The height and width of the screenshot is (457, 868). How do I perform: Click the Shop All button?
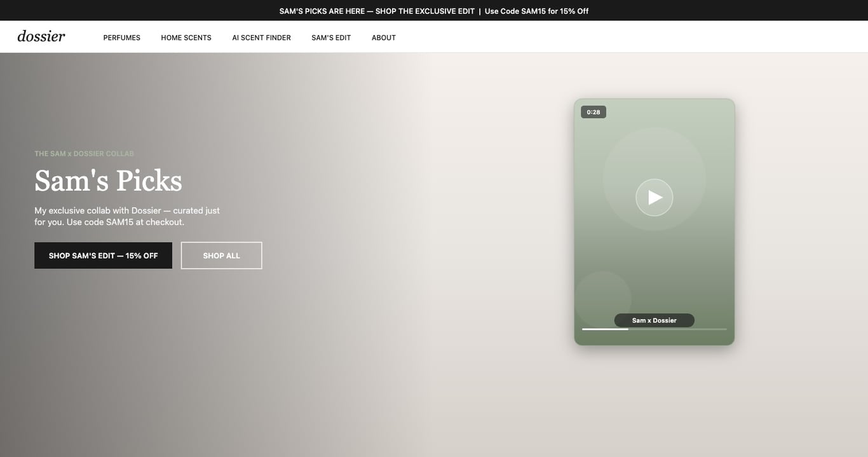(x=221, y=256)
